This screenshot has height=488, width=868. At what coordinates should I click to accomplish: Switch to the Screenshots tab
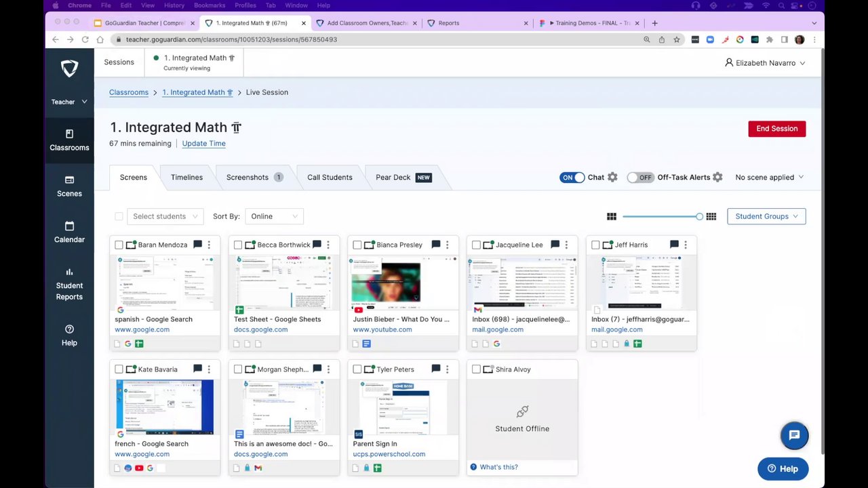click(254, 177)
